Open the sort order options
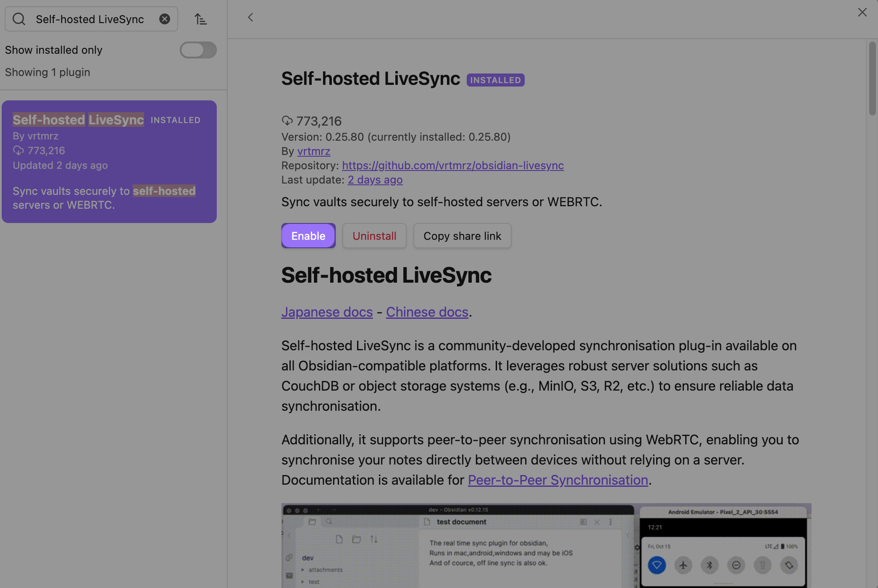This screenshot has height=588, width=878. (201, 19)
